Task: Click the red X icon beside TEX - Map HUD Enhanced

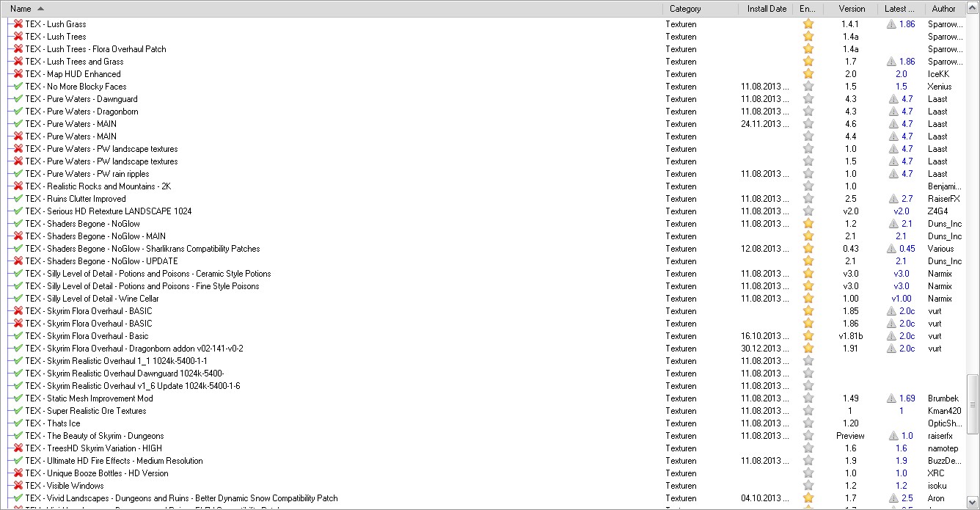Action: pyautogui.click(x=18, y=74)
